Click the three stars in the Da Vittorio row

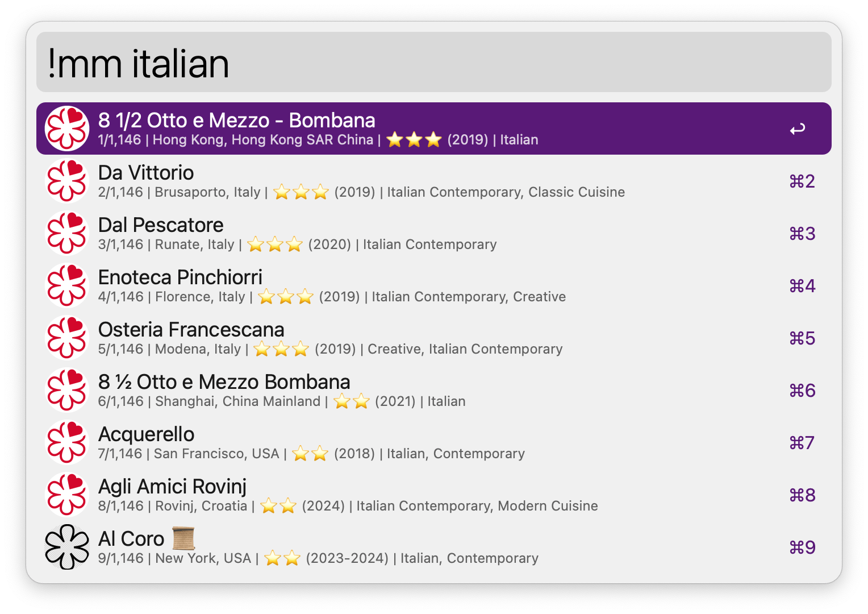[301, 192]
